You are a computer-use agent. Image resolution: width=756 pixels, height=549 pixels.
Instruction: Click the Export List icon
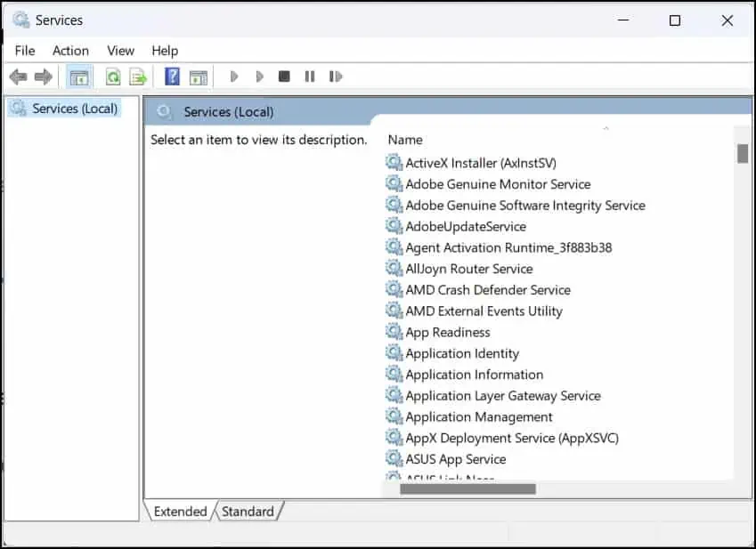click(x=139, y=77)
